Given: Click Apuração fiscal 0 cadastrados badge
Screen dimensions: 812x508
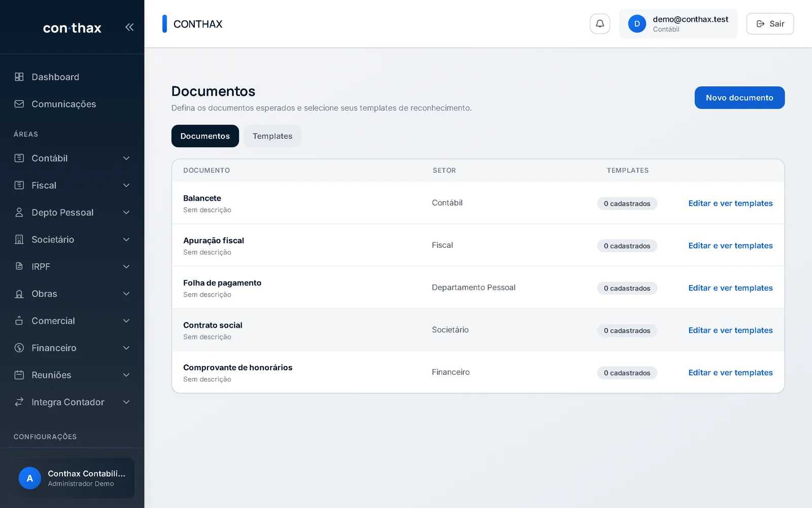Looking at the screenshot, I should point(627,246).
